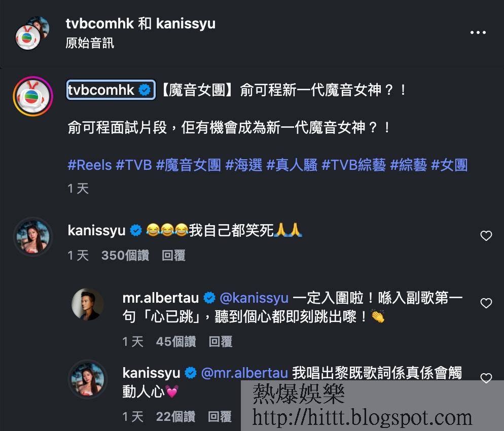
Task: Like mr.albertau's reply comment
Action: 486,303
